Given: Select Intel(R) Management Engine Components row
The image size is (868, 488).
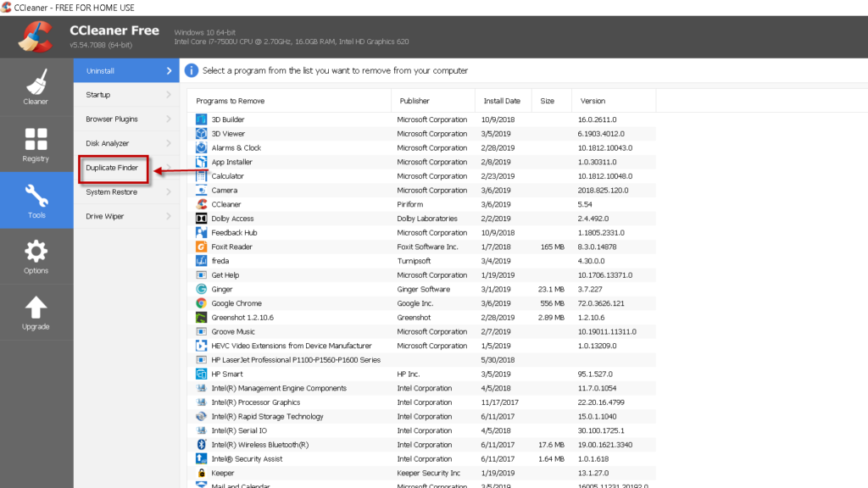Looking at the screenshot, I should pyautogui.click(x=422, y=388).
